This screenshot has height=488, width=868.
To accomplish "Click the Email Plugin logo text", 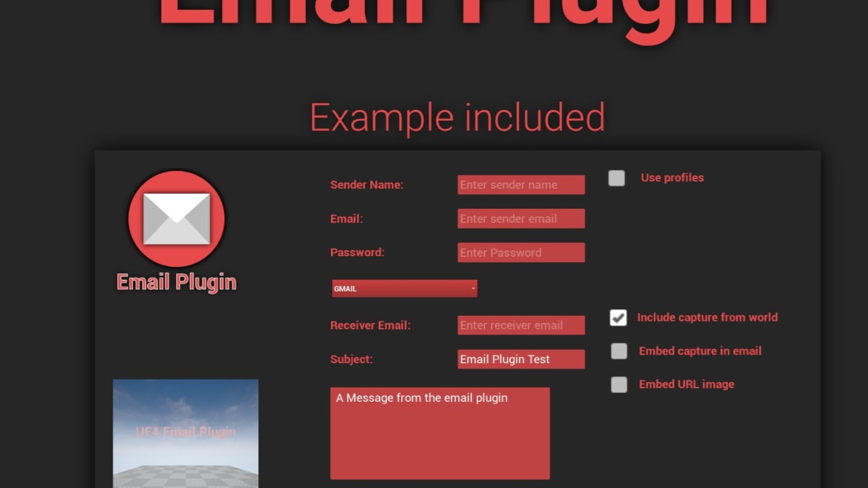I will (176, 282).
